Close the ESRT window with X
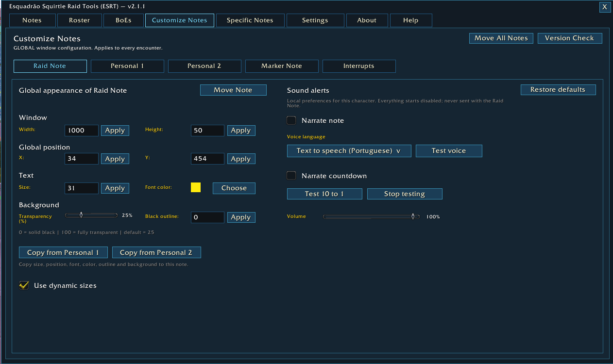This screenshot has height=364, width=613. pyautogui.click(x=605, y=7)
